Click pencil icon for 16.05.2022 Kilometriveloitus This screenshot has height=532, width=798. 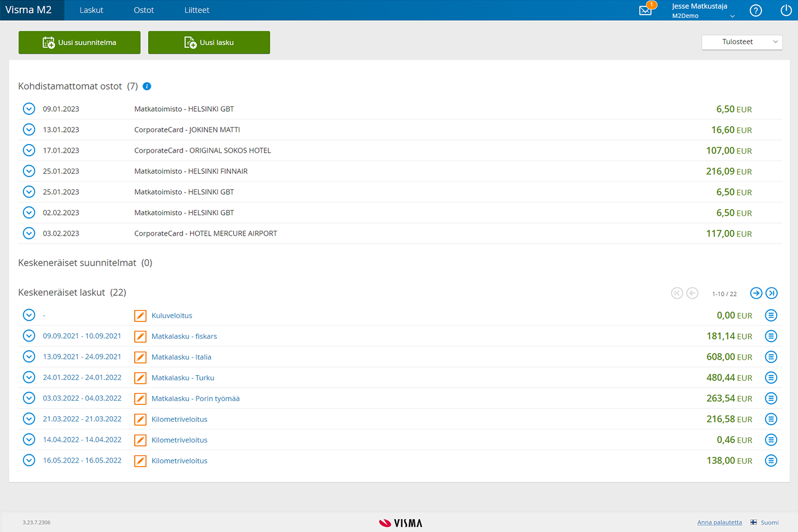click(x=140, y=461)
